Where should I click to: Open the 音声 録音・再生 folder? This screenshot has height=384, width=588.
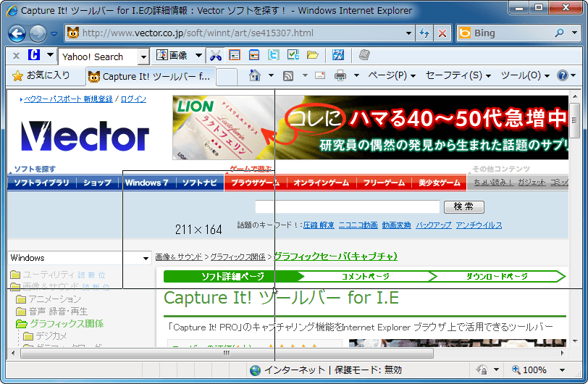pyautogui.click(x=51, y=312)
